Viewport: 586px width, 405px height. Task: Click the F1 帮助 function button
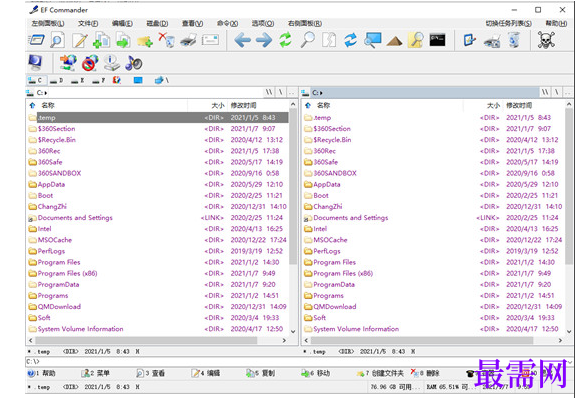pyautogui.click(x=42, y=373)
